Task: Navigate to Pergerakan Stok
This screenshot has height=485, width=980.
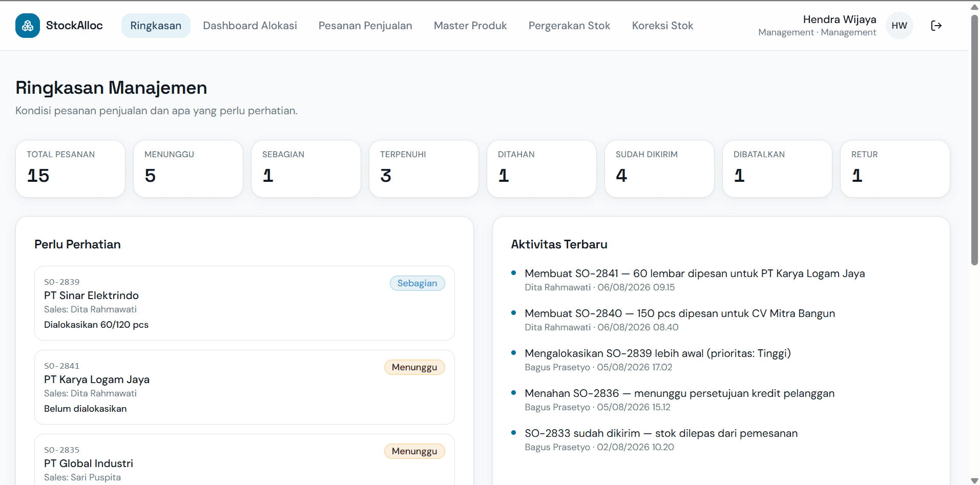Action: pos(569,26)
